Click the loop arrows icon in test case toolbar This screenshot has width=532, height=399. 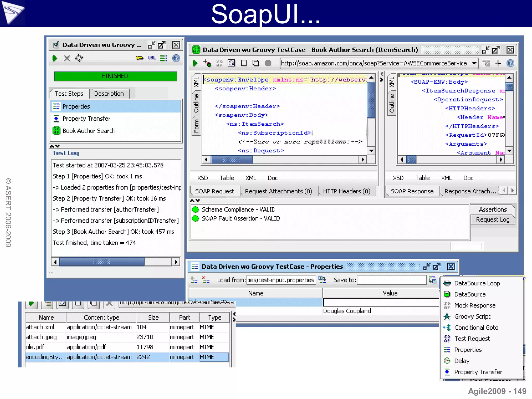coord(79,58)
